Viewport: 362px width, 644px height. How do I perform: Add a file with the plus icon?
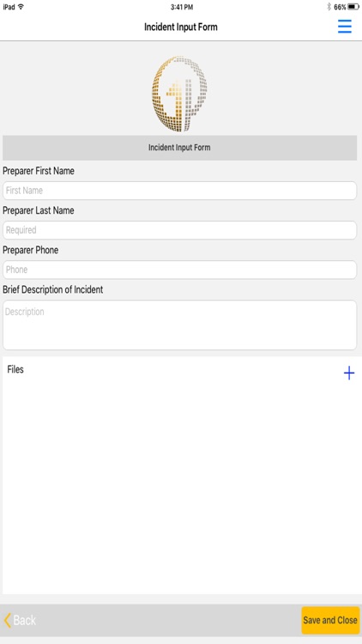click(x=349, y=373)
